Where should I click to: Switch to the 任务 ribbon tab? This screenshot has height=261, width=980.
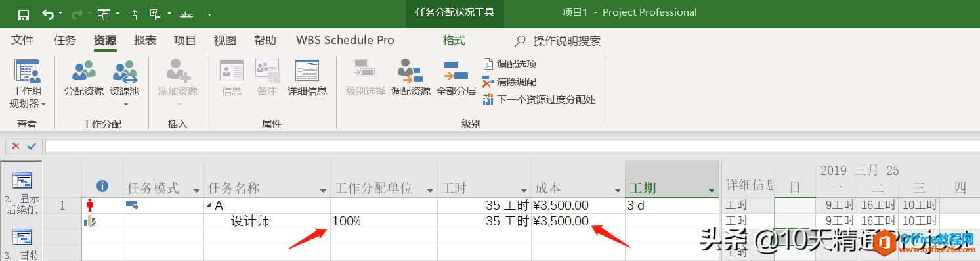(x=64, y=41)
